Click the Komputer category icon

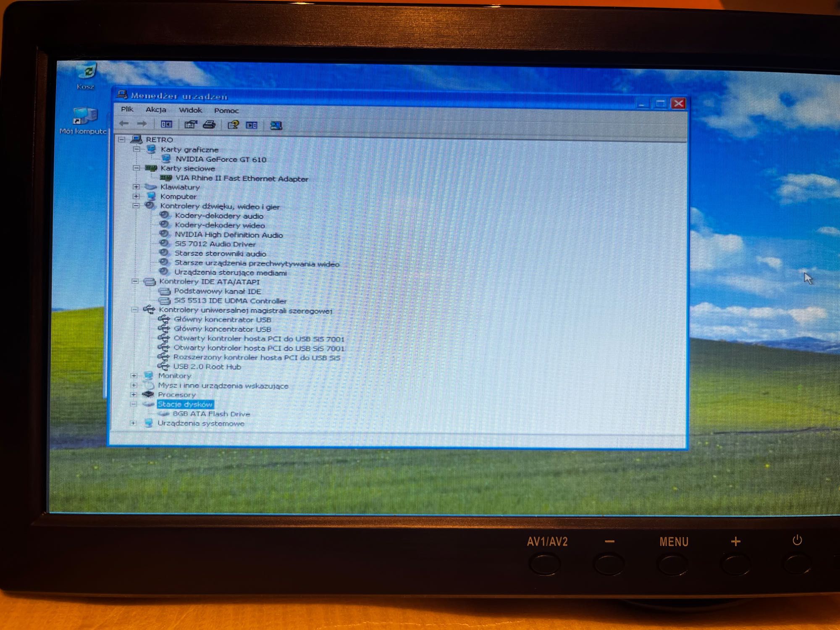coord(151,196)
